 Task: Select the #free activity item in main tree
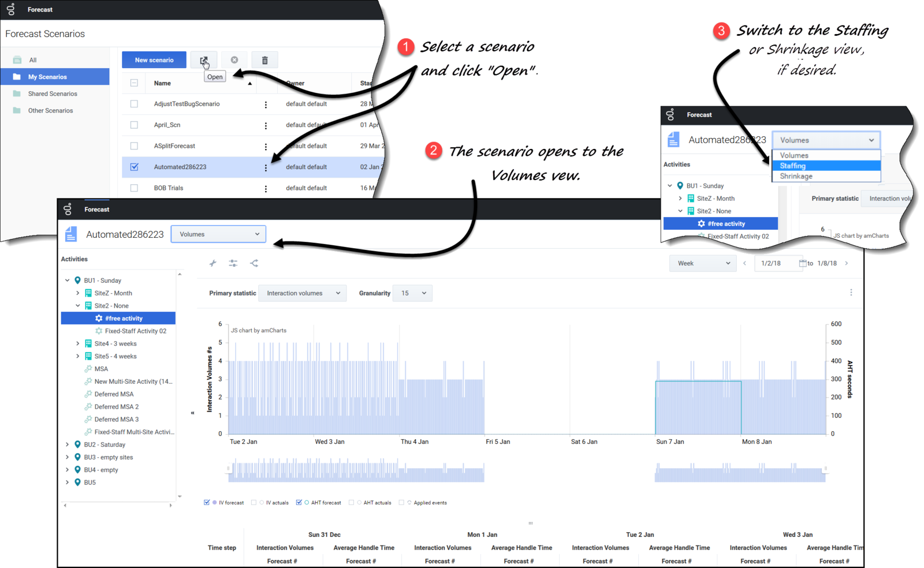coord(118,318)
